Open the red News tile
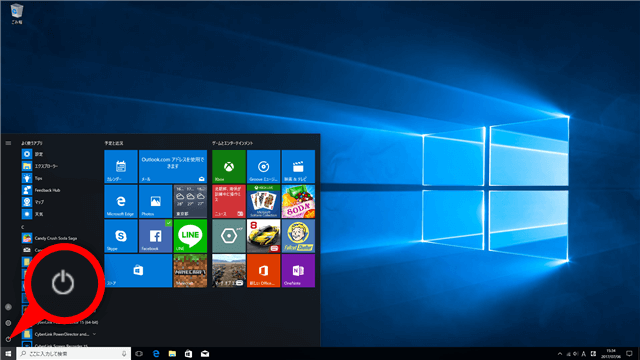 tap(229, 201)
